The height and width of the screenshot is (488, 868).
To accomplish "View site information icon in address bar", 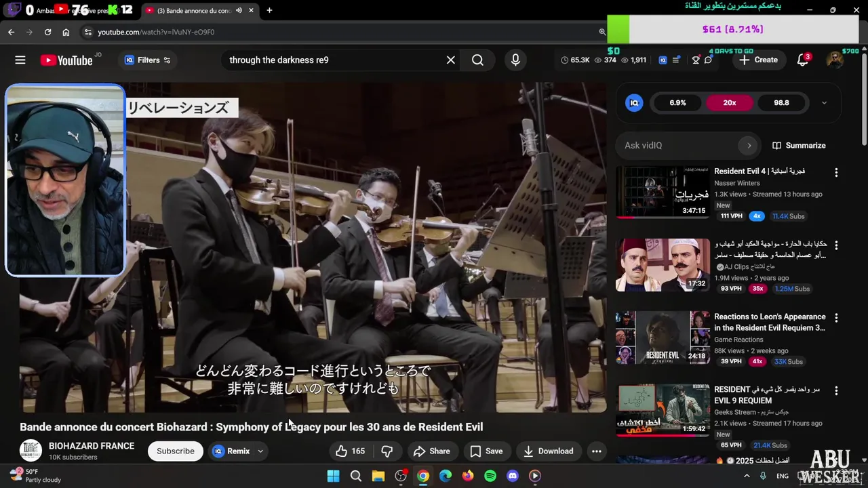I will 87,32.
